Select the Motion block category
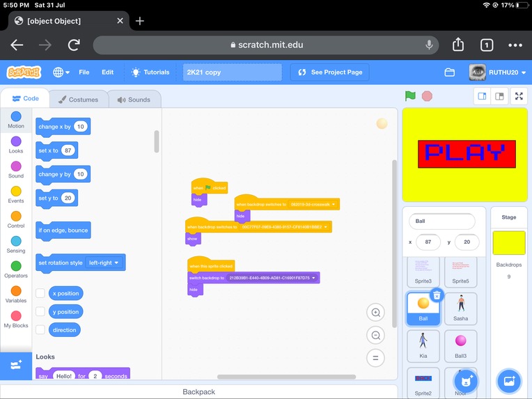 16,120
